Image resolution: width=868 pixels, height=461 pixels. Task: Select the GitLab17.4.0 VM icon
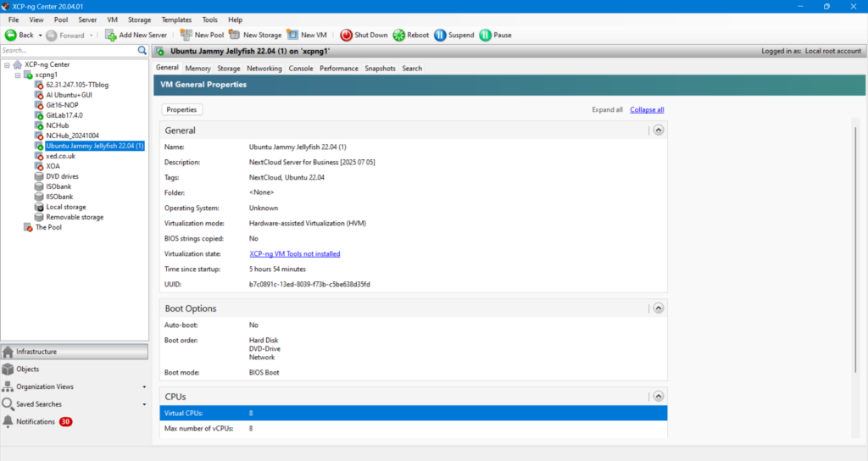tap(39, 115)
